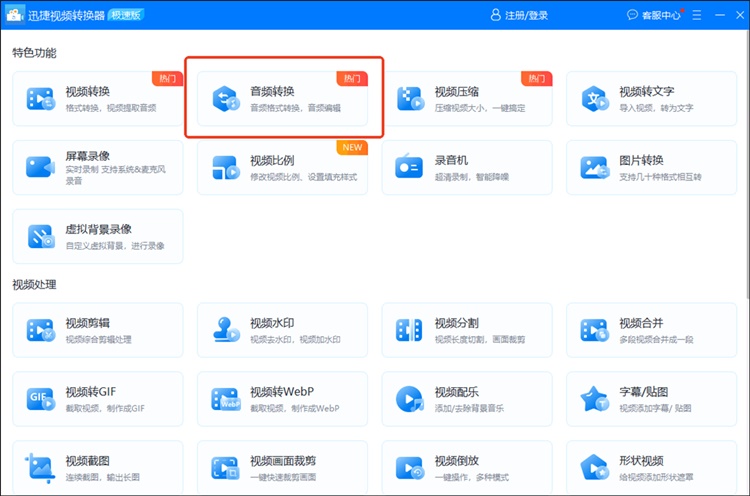The image size is (750, 496).
Task: Click the vertical scrollbar on right edge
Action: tap(747, 165)
